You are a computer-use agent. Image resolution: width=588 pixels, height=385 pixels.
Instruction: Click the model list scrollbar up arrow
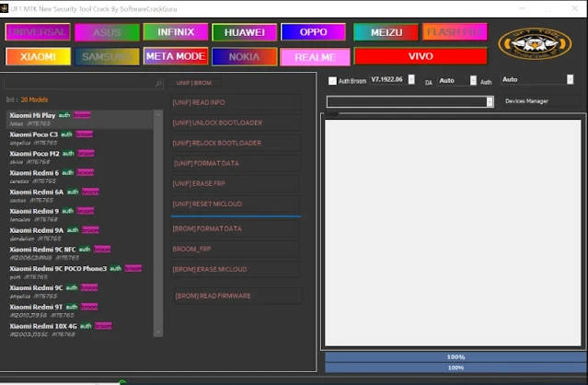158,114
